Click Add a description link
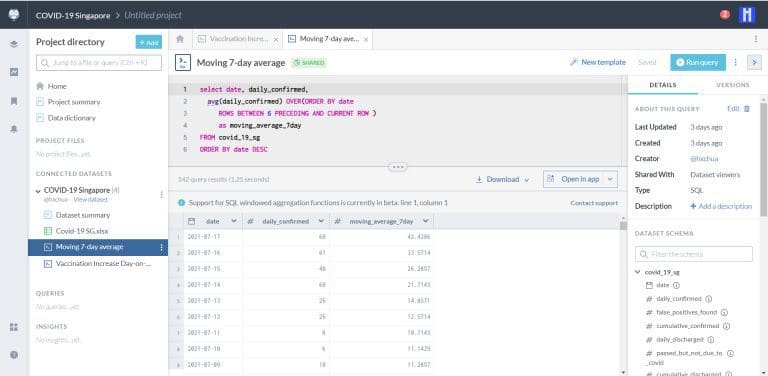768x376 pixels. [x=721, y=207]
